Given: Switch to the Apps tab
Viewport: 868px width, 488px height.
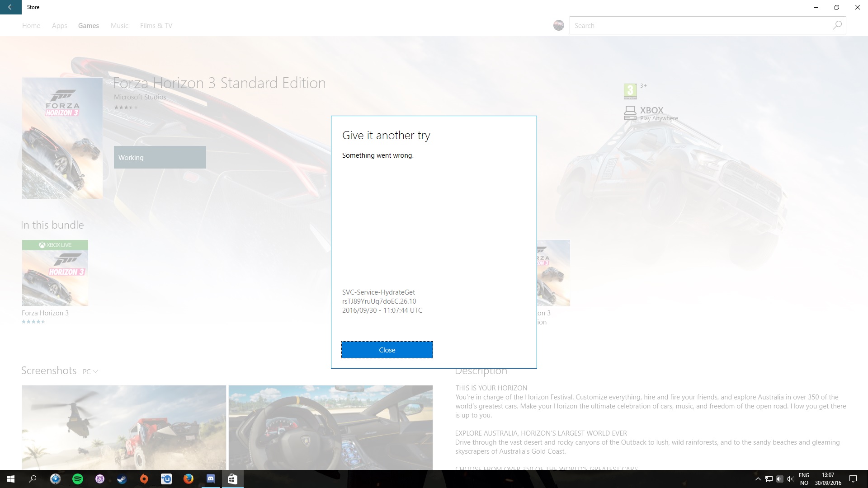Looking at the screenshot, I should pyautogui.click(x=59, y=26).
